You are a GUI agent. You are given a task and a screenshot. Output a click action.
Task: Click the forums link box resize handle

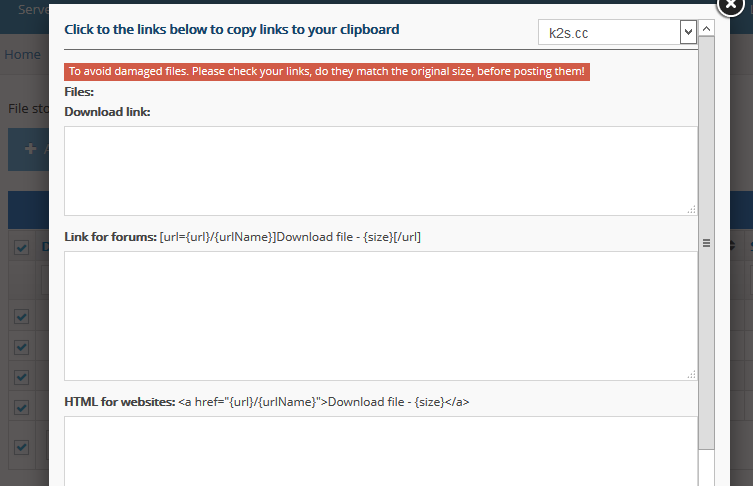[691, 374]
